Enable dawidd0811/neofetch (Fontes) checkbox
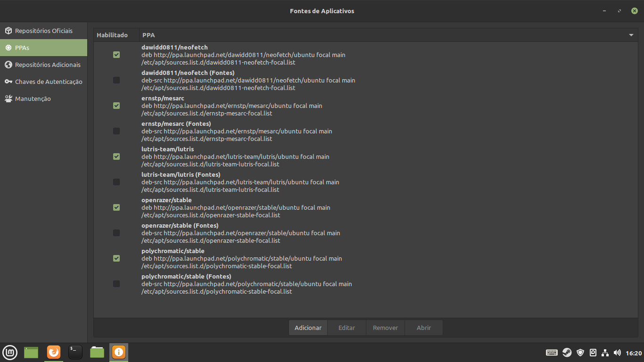Screen dimensions: 644x362 (116, 80)
